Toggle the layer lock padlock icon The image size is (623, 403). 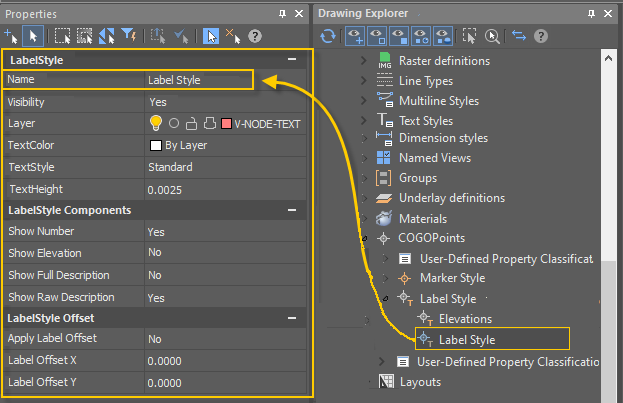tap(191, 124)
